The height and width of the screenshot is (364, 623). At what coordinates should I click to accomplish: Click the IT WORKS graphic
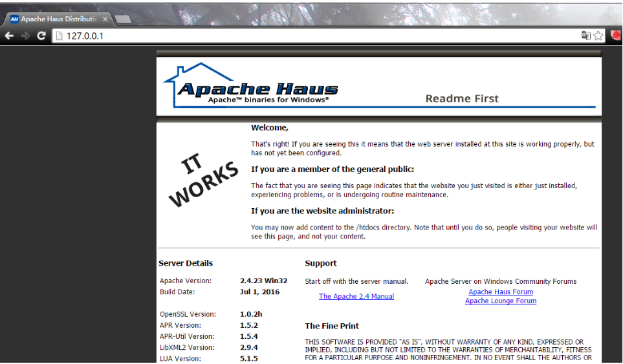pyautogui.click(x=203, y=180)
